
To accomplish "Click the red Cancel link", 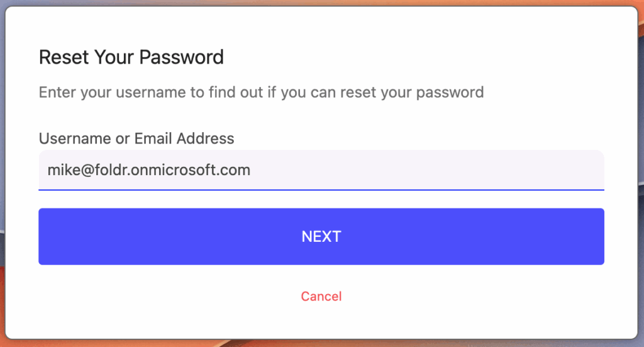I will (x=321, y=296).
